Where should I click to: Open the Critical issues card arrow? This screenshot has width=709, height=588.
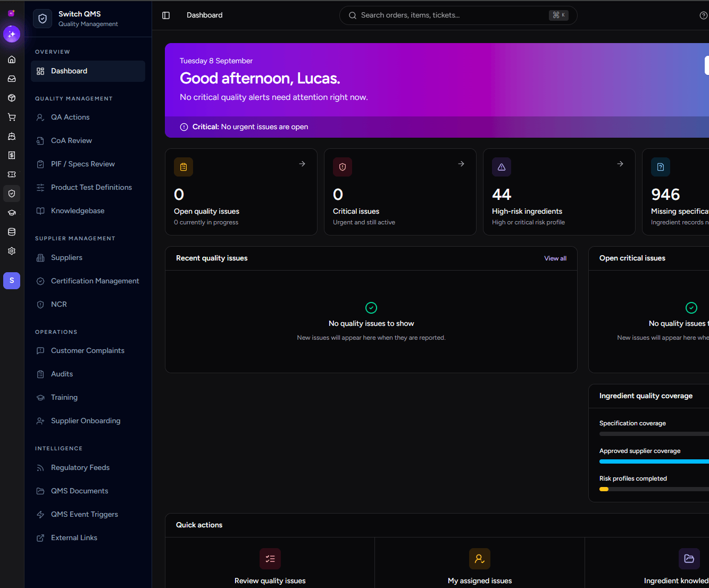click(461, 164)
